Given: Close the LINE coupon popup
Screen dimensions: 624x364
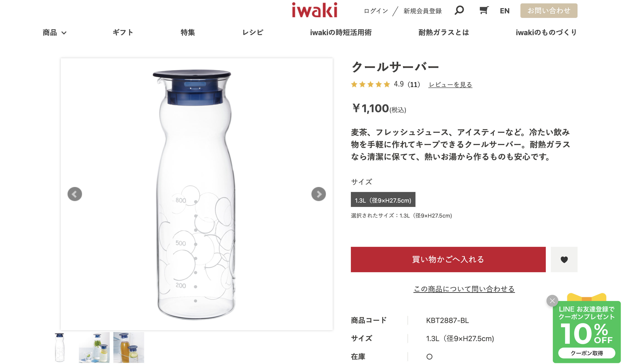Looking at the screenshot, I should pyautogui.click(x=552, y=301).
